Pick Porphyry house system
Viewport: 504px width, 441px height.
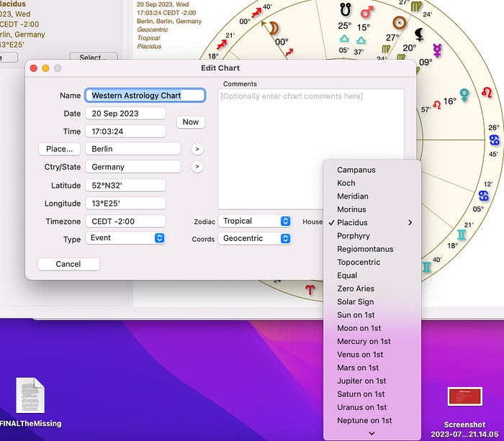point(372,236)
